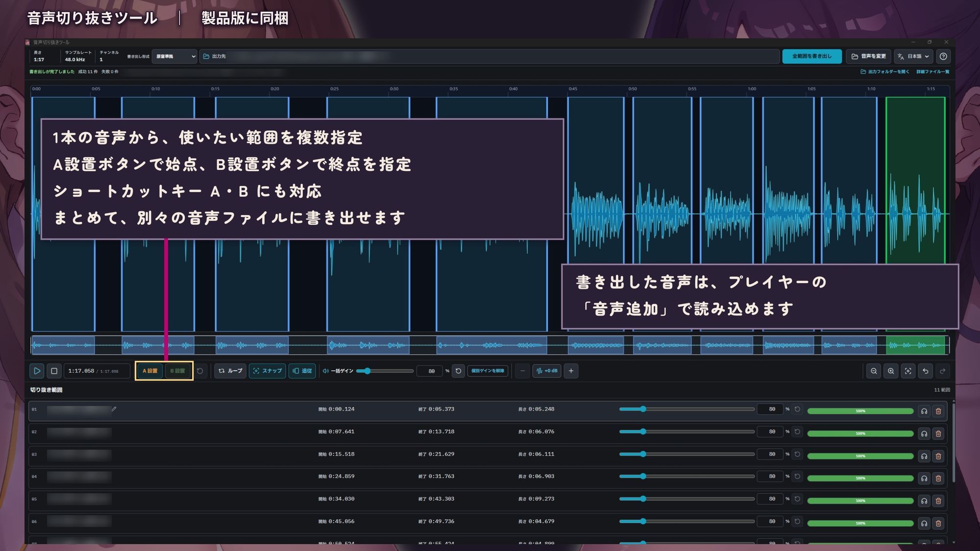Toggle スナップ snapping

coord(267,371)
